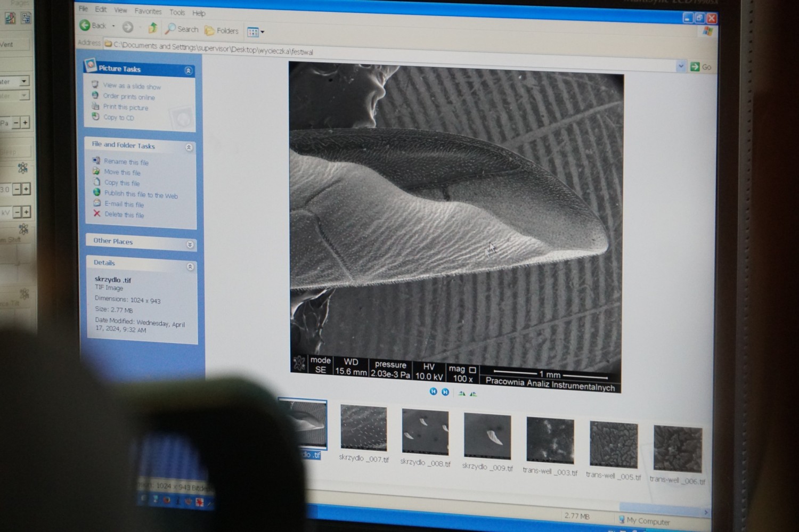
Task: Click the printer icon beside Print this picture
Action: click(x=95, y=106)
